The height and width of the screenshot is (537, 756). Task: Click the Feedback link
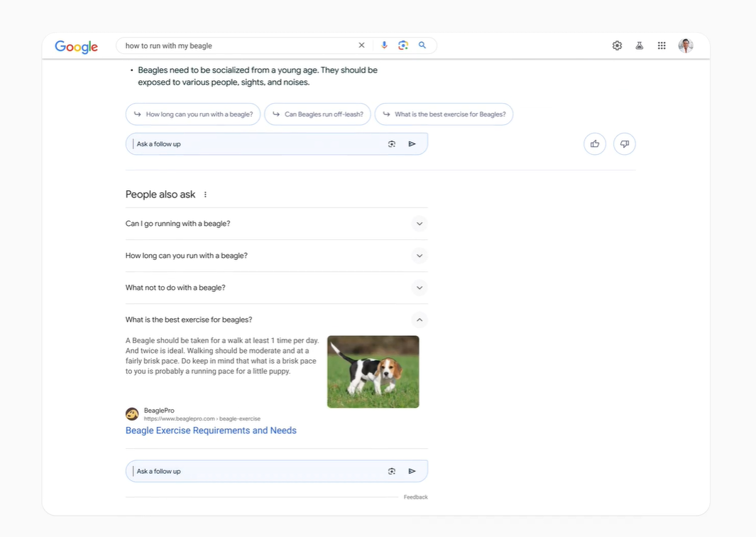click(415, 497)
